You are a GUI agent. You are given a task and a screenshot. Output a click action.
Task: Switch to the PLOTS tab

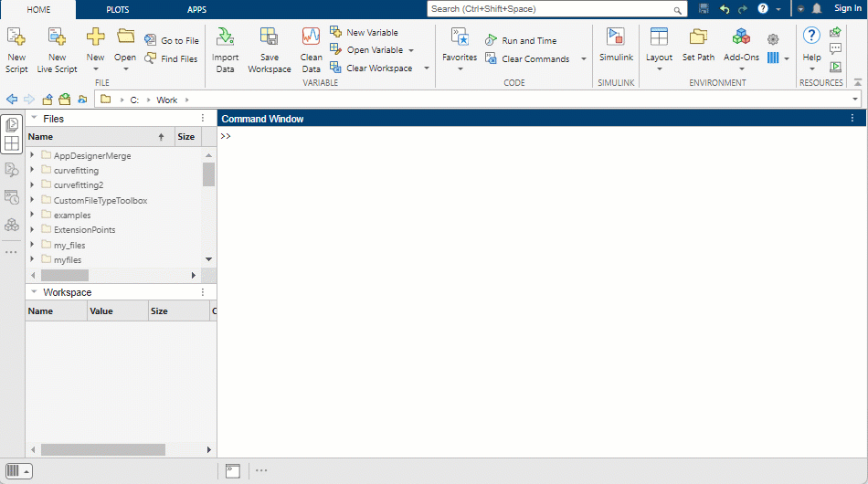(x=118, y=9)
